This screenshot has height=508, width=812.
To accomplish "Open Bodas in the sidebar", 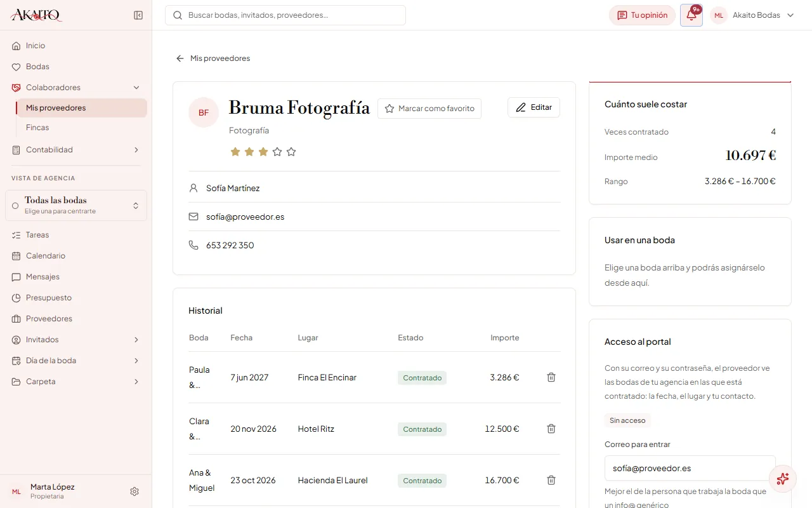I will pyautogui.click(x=76, y=67).
